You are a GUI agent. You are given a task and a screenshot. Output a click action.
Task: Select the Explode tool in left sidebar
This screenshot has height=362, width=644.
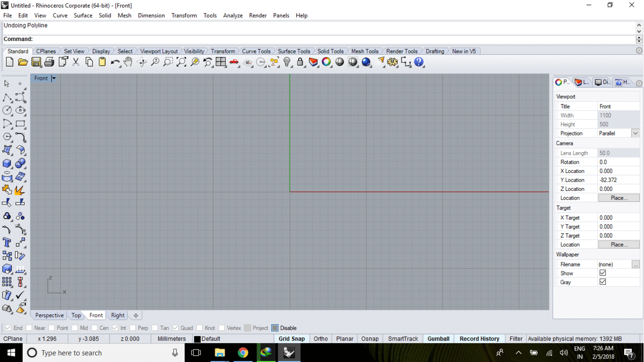click(20, 190)
